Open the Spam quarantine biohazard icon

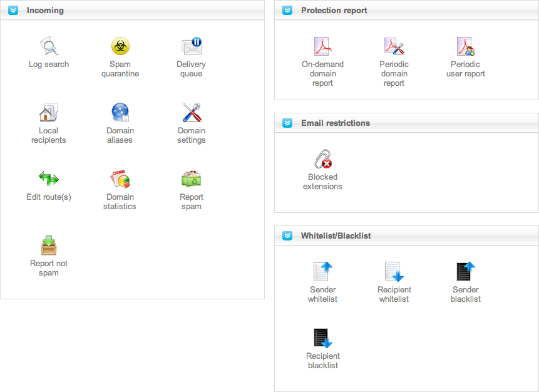point(120,46)
